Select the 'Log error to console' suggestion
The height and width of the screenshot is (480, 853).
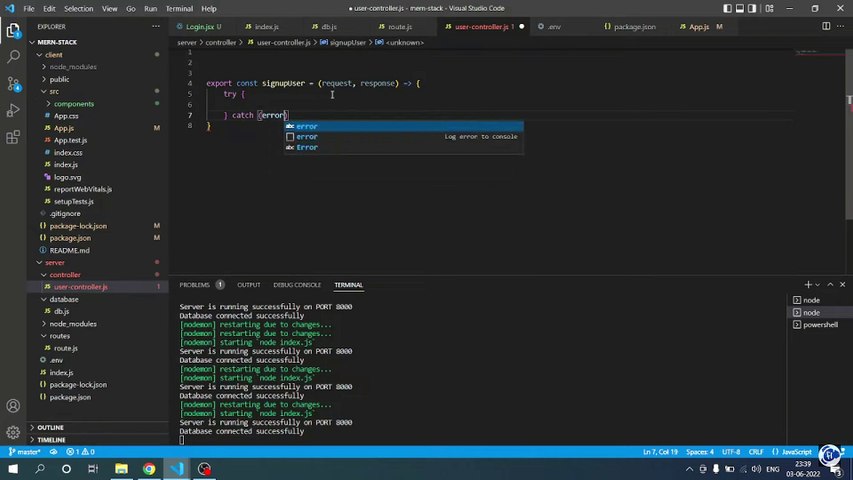[x=404, y=137]
